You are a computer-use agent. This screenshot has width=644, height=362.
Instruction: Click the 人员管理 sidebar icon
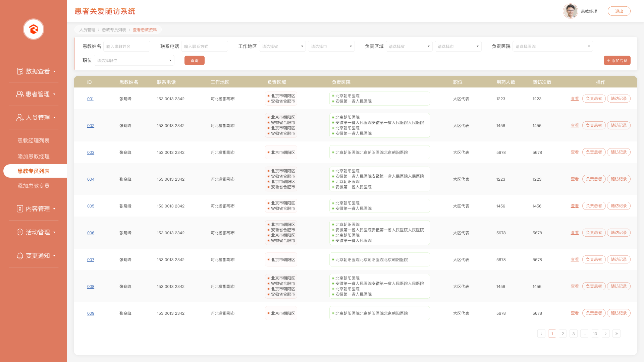20,118
